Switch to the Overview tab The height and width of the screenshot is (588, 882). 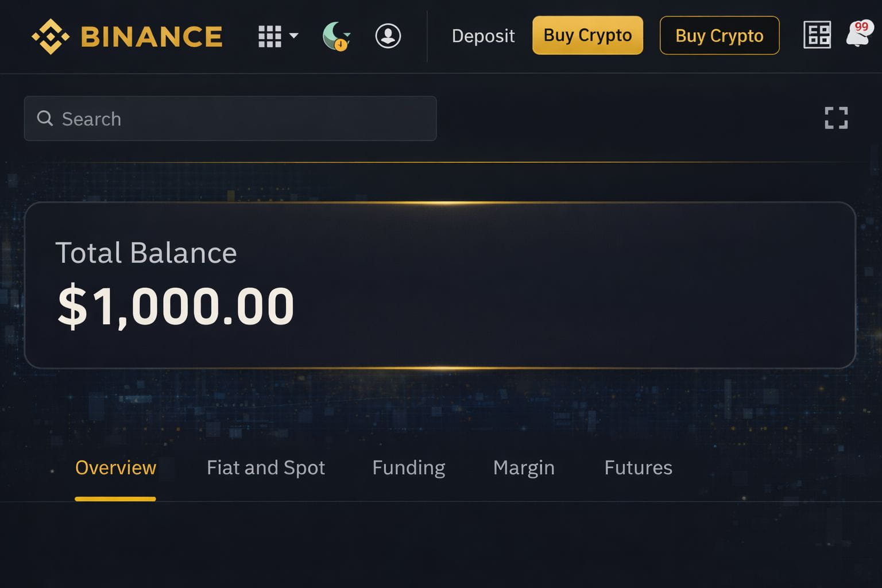(x=115, y=467)
